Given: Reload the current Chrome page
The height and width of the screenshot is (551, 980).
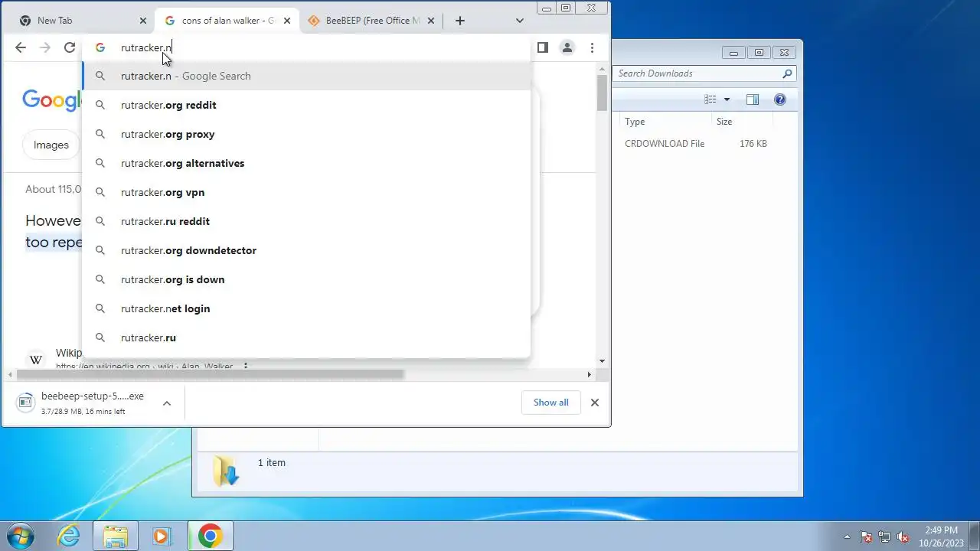Looking at the screenshot, I should [x=70, y=47].
